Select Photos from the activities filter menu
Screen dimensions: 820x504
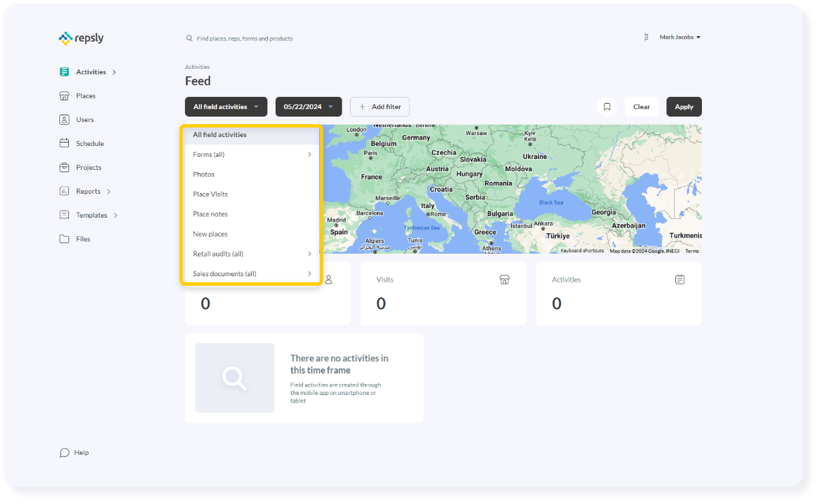(203, 174)
